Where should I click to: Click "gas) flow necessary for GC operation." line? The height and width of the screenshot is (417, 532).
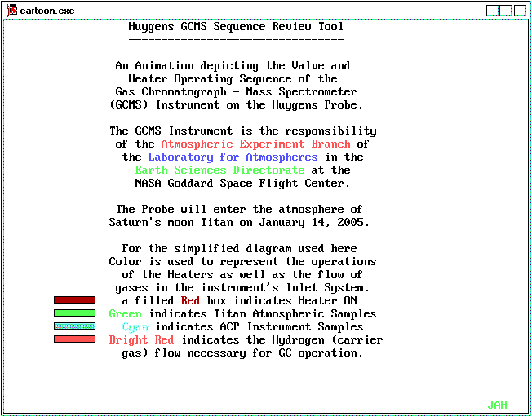tap(242, 353)
